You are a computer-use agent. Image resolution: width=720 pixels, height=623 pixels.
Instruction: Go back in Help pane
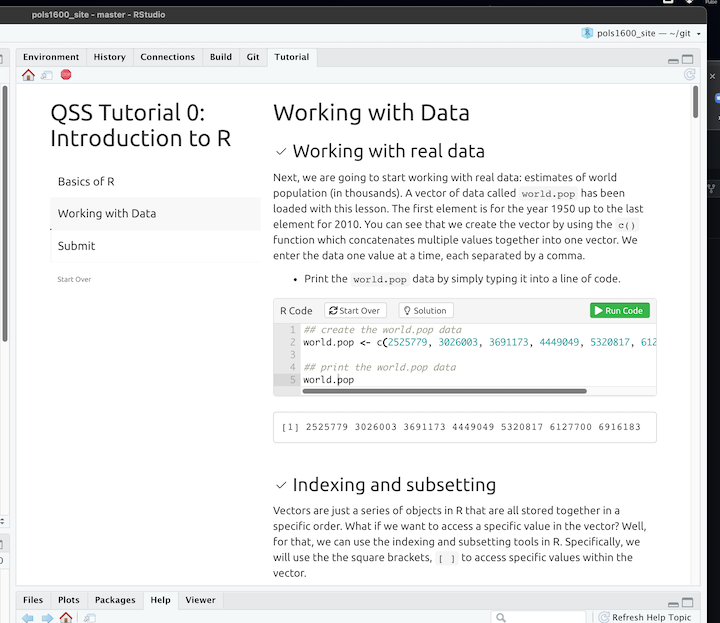[28, 618]
